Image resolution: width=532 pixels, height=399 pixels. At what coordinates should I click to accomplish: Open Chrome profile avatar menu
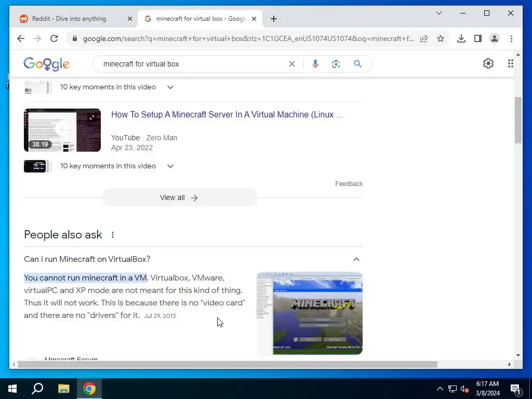(495, 38)
